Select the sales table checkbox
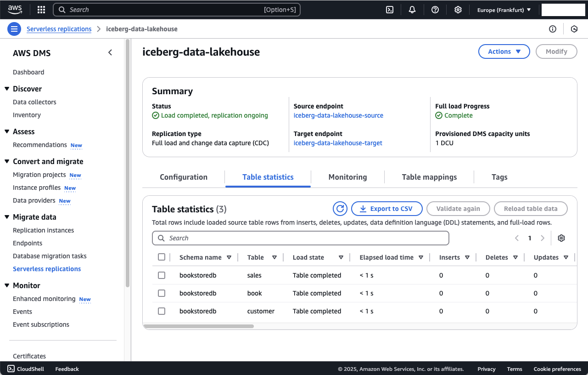Screen dimensions: 588x375 (162, 275)
